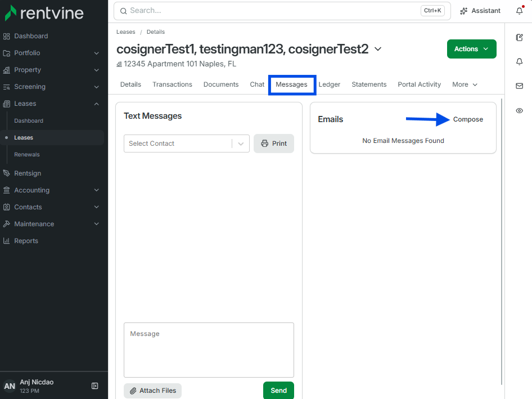Collapse the sidebar using panel icon
This screenshot has height=399, width=532.
pyautogui.click(x=95, y=385)
